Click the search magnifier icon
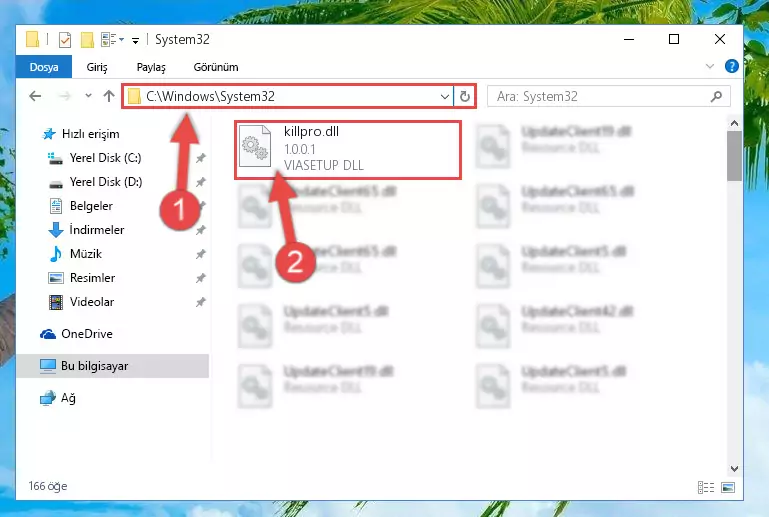 click(x=716, y=97)
